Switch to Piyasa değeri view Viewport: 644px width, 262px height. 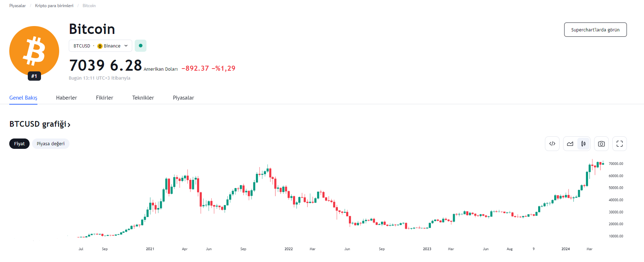tap(51, 143)
